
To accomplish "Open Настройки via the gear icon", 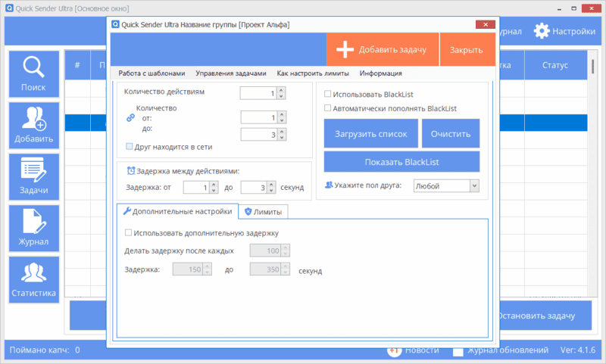I will [542, 31].
